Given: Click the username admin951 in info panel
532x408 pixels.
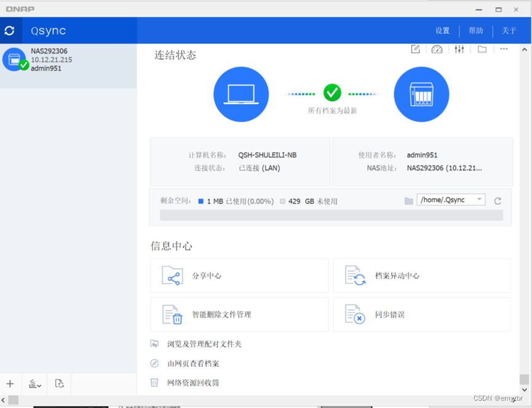Looking at the screenshot, I should point(422,155).
